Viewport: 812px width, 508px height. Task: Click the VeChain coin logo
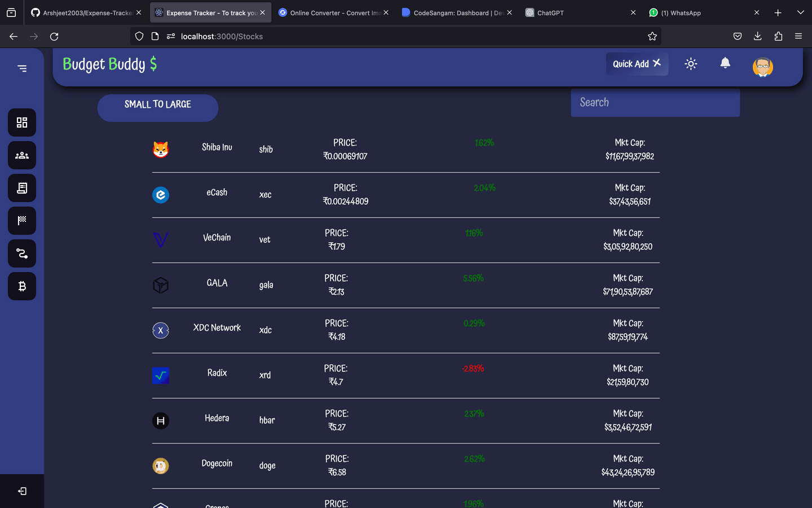161,240
